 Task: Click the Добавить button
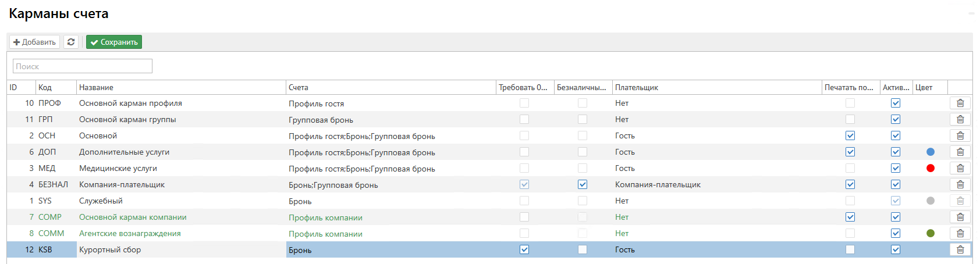(x=34, y=42)
